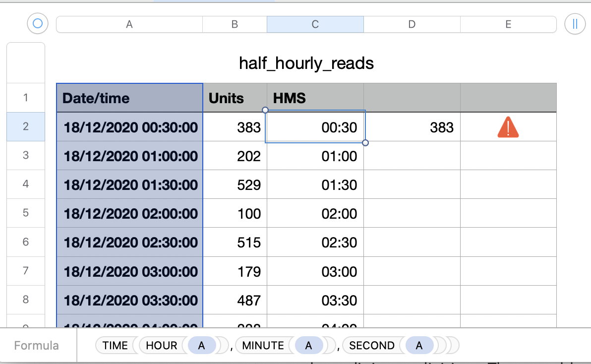Select column A header
The width and height of the screenshot is (591, 364).
point(129,23)
